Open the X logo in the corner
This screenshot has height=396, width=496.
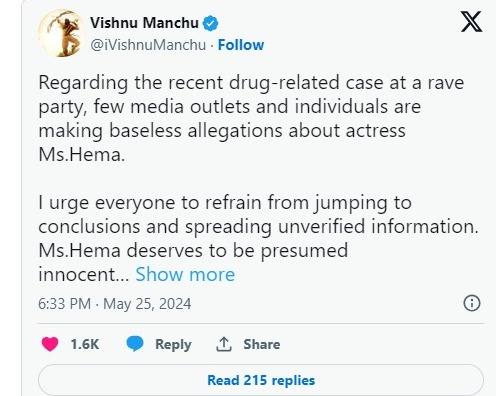[x=471, y=21]
